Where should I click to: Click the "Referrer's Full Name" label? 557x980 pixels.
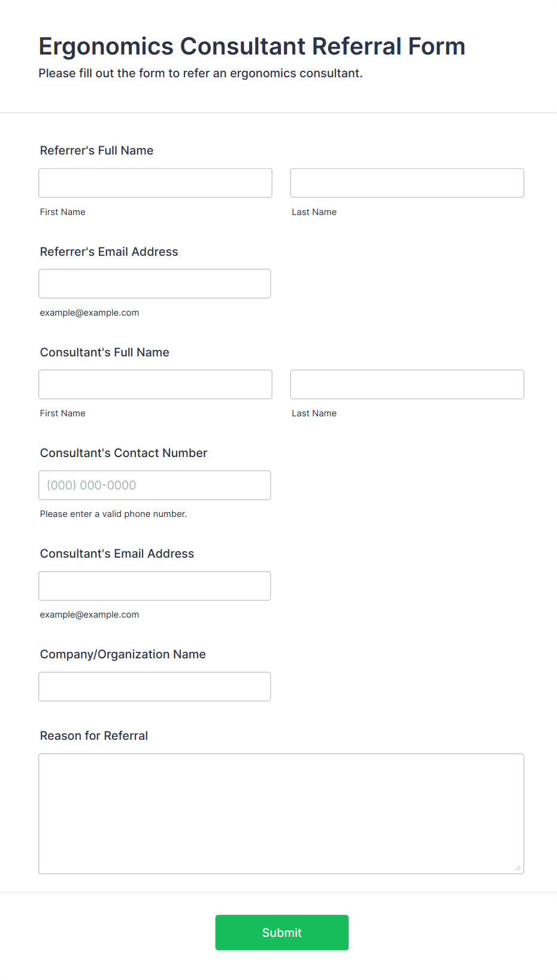pos(96,150)
